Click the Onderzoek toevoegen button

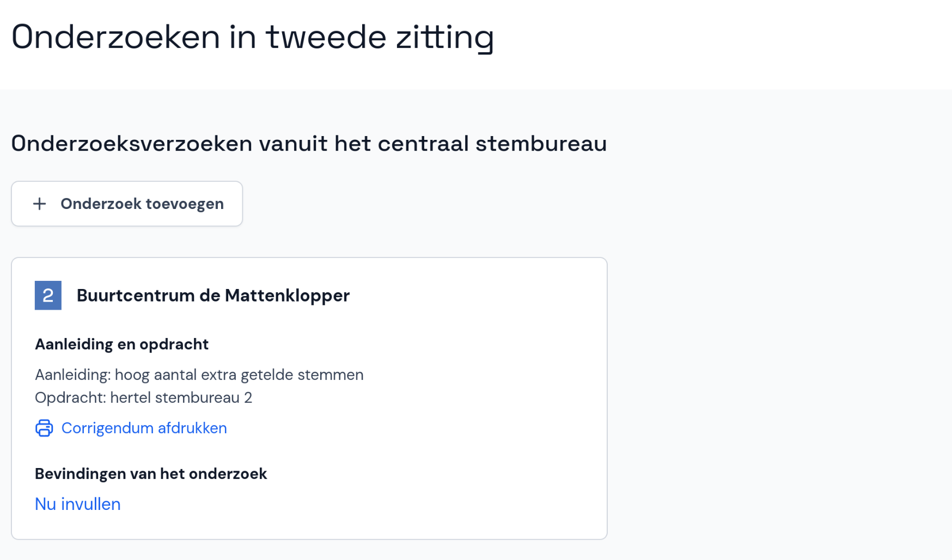[x=126, y=204]
